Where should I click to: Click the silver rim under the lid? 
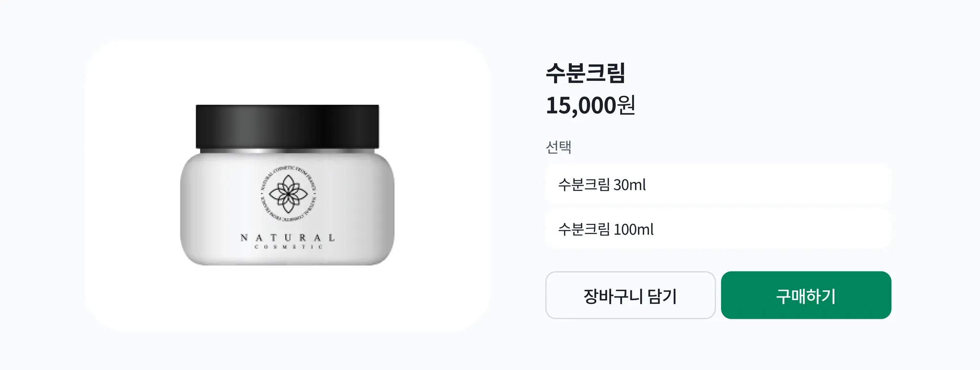[x=287, y=150]
